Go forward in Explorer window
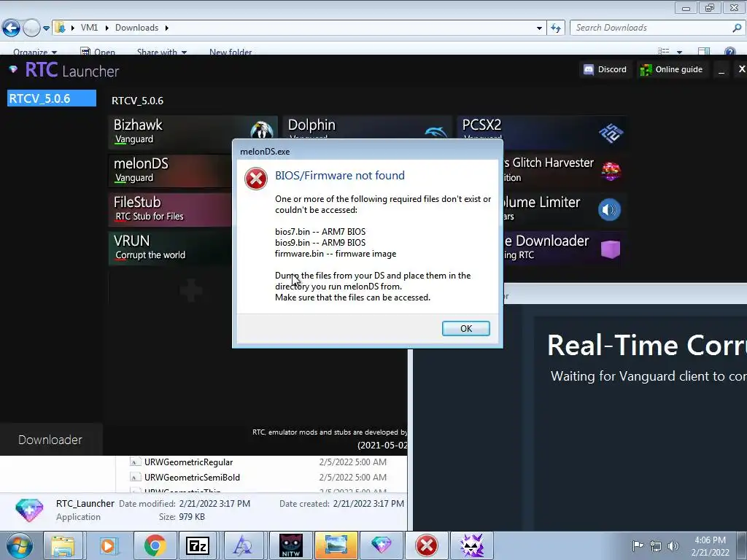Screen dimensions: 747x560 31,28
